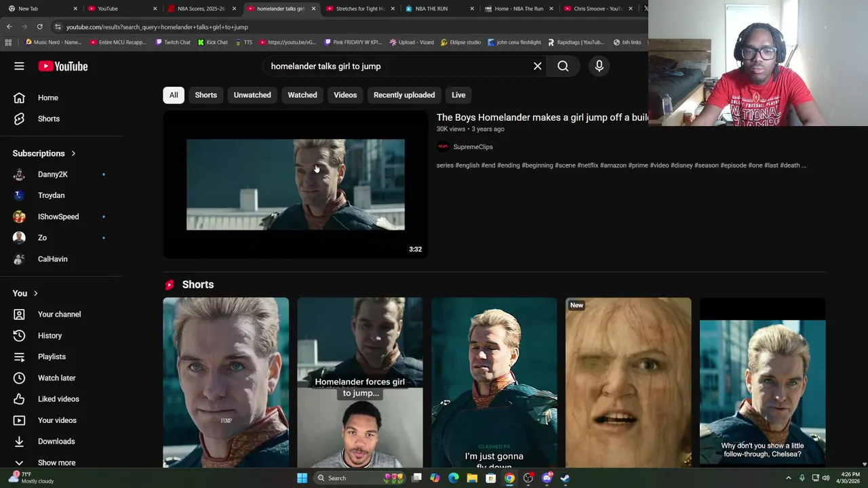Open the YouTube hamburger guide menu

click(19, 66)
